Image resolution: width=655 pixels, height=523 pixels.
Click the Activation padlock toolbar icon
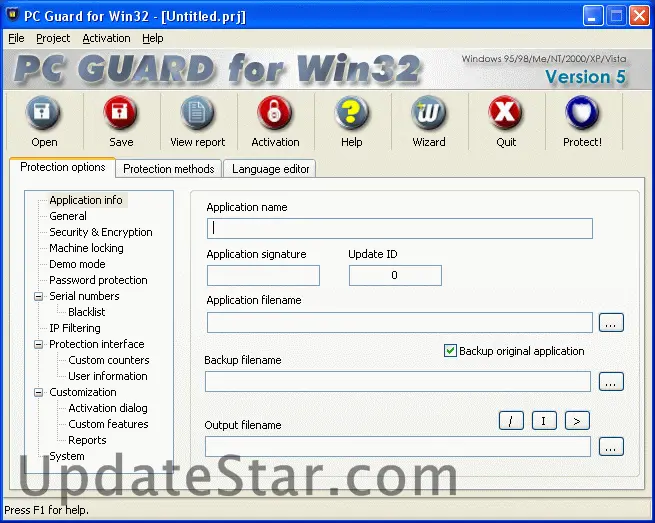(275, 112)
